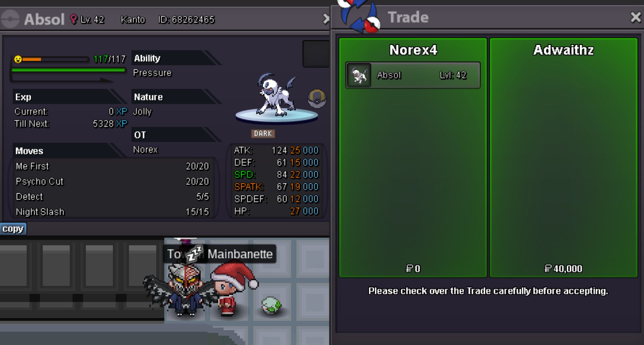Click the Absol sprite on the platform
644x345 pixels.
(x=276, y=95)
